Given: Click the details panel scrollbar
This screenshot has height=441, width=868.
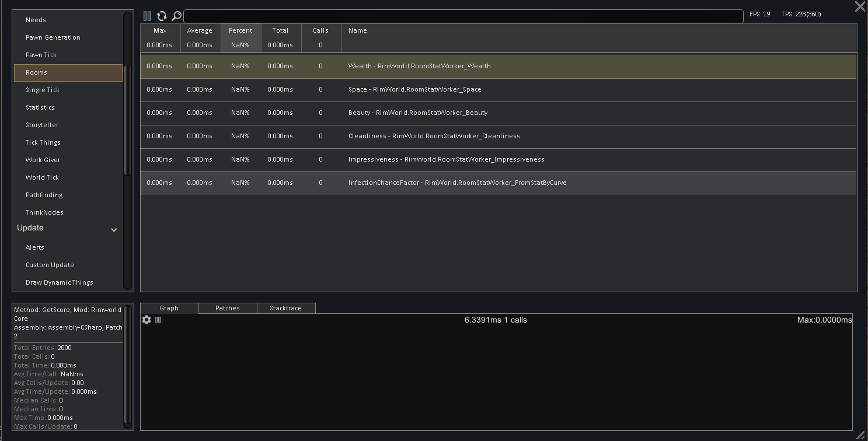Looking at the screenshot, I should point(128,366).
